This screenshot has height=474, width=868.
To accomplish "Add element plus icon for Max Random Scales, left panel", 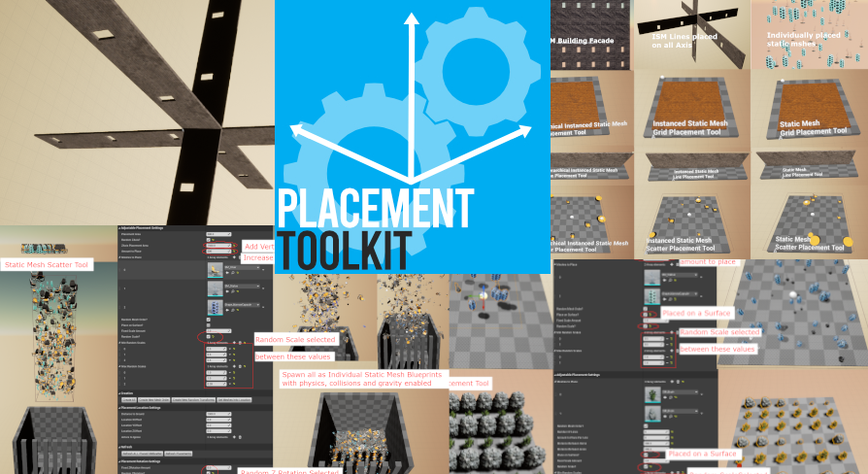I will coord(234,366).
